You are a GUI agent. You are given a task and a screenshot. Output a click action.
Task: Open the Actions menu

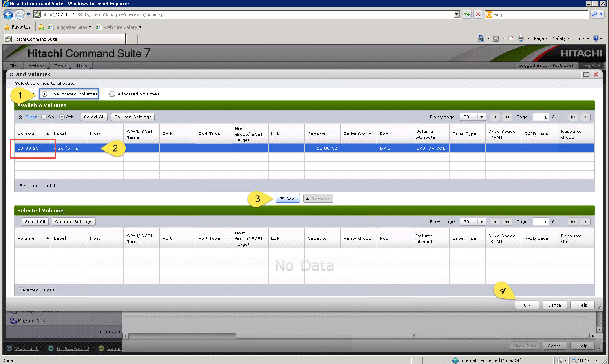tap(36, 66)
